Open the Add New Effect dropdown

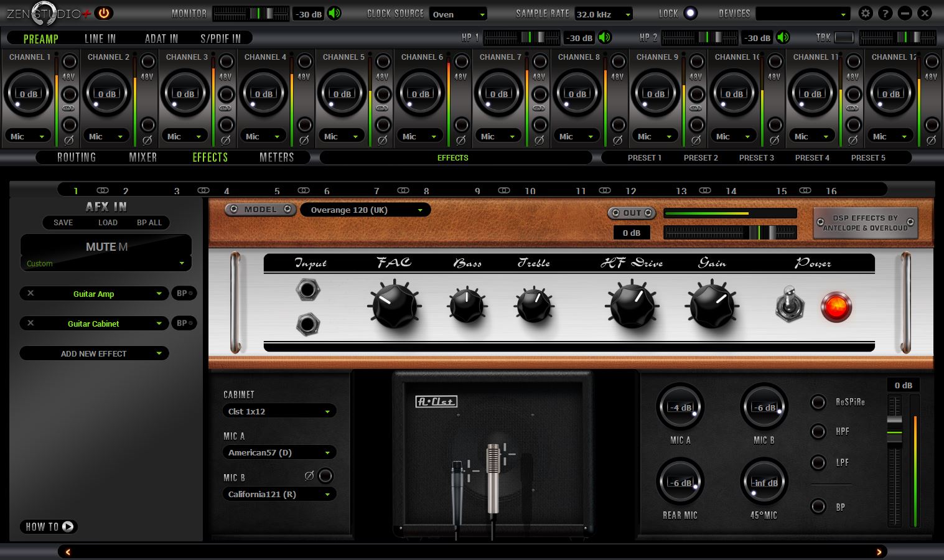94,353
